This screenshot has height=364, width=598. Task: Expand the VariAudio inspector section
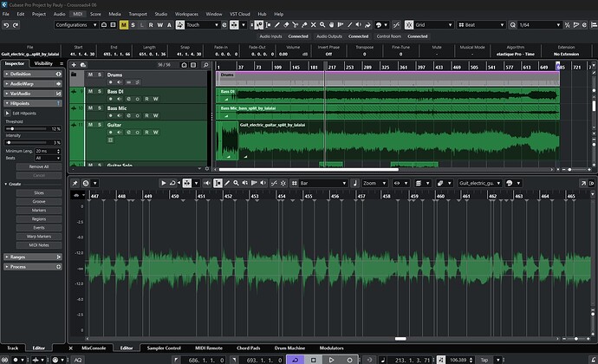point(33,94)
